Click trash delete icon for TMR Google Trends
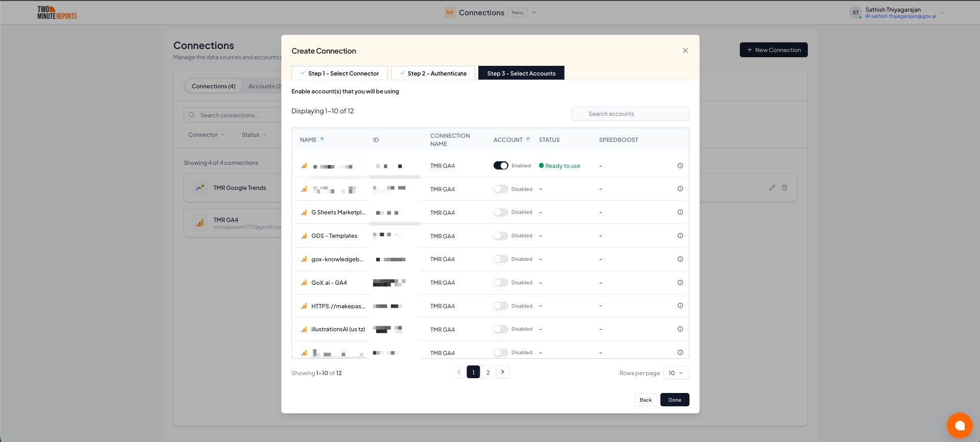Viewport: 980px width, 442px height. click(784, 188)
